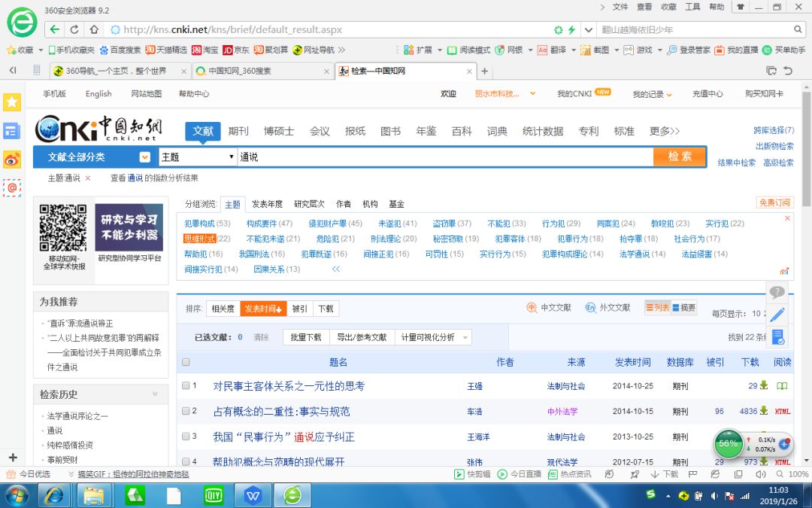Screen dimensions: 812x508
Task: Click the orange favorites star in sidebar
Action: (x=11, y=101)
